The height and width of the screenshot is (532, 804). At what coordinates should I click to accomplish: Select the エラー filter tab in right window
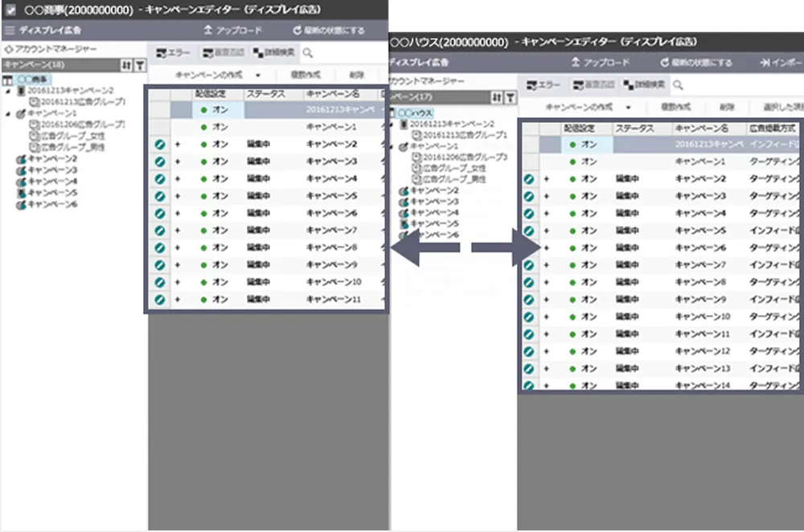[543, 84]
